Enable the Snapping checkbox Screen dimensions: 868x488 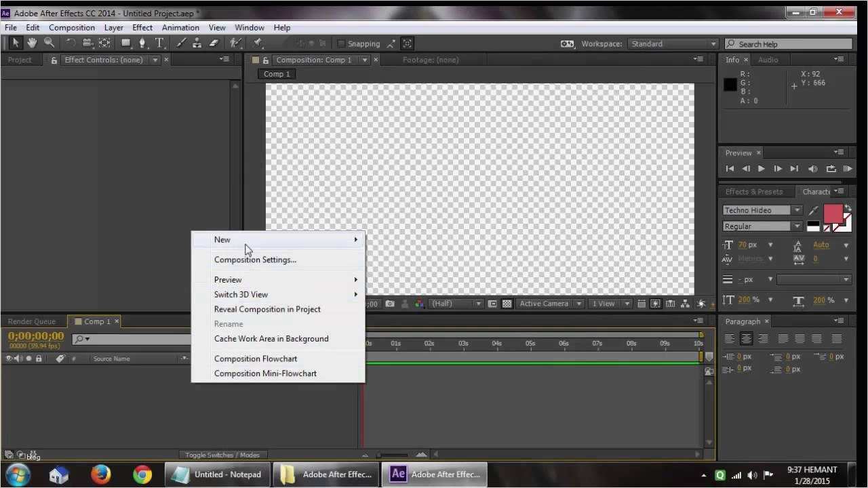coord(342,44)
